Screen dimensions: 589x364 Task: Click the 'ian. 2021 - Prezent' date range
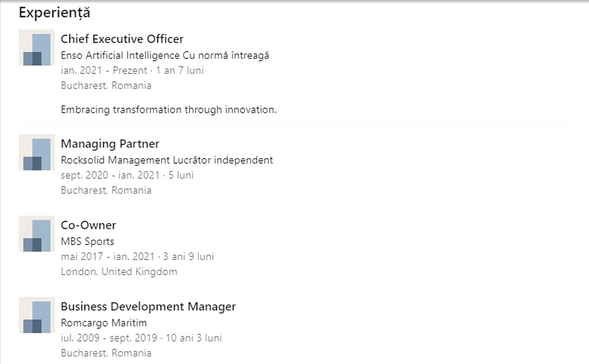(104, 70)
